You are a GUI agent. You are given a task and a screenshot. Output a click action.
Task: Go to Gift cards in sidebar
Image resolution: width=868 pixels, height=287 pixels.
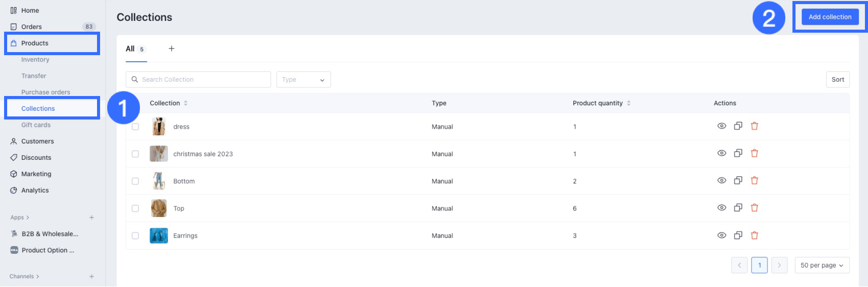[x=36, y=125]
